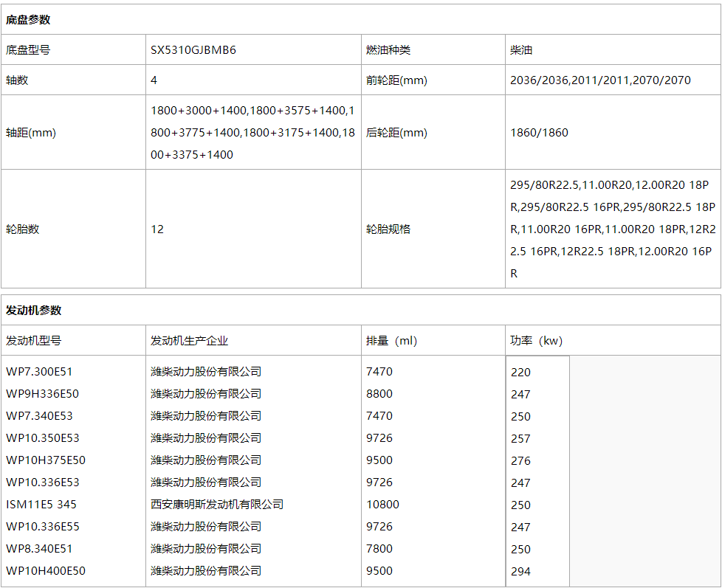Image resolution: width=722 pixels, height=588 pixels.
Task: Click power 247 in WP9H336E50 row
Action: tap(520, 394)
